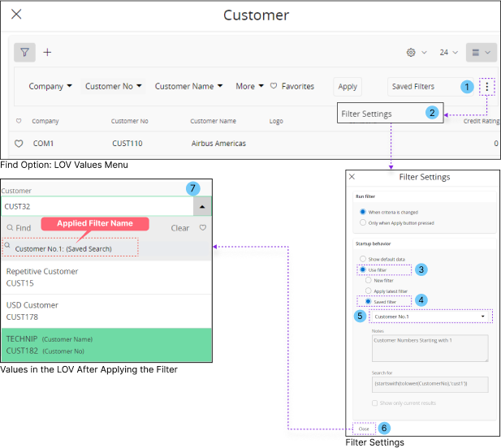Select Filter Settings menu item
This screenshot has width=501, height=448.
pyautogui.click(x=367, y=114)
